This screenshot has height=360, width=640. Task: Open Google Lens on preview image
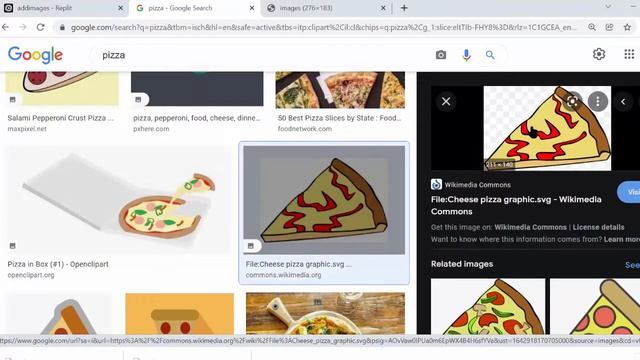[x=572, y=101]
